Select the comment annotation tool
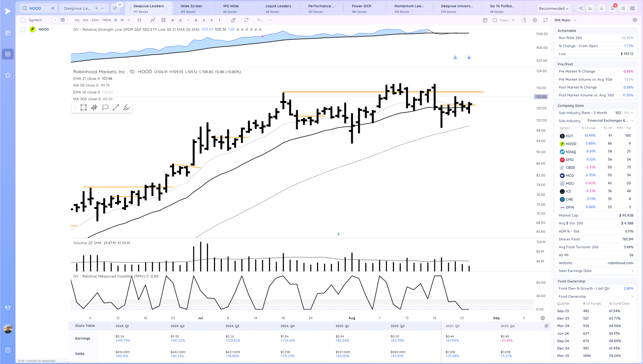643x364 pixels. coord(105,107)
